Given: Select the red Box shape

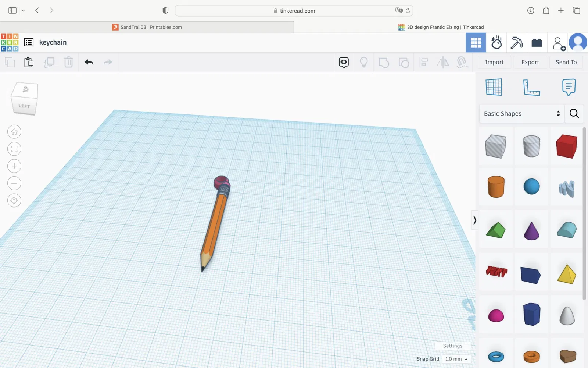Looking at the screenshot, I should click(567, 146).
